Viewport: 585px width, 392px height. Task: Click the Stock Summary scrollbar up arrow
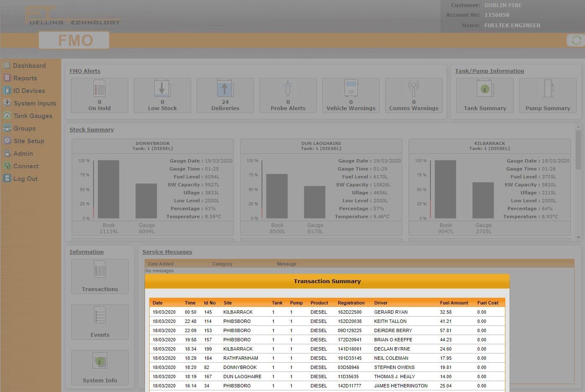pyautogui.click(x=579, y=127)
